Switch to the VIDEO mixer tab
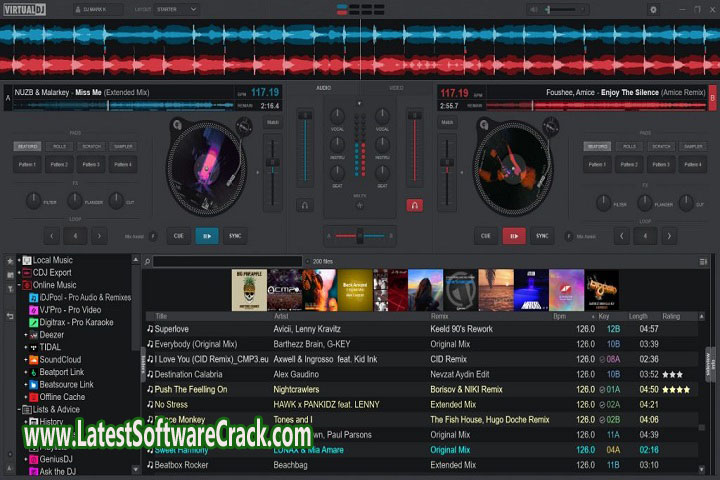This screenshot has height=480, width=720. pos(396,88)
